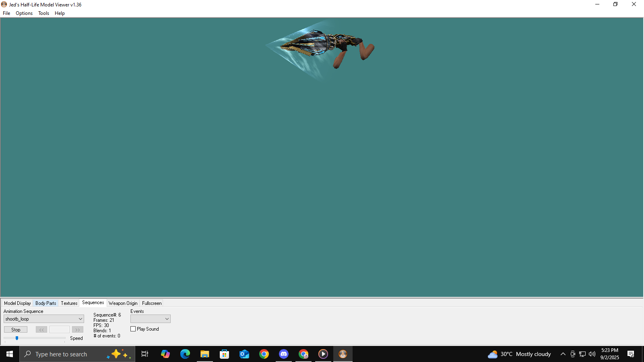Screen dimensions: 644x362
Task: Click the frame number input field
Action: tap(59, 330)
